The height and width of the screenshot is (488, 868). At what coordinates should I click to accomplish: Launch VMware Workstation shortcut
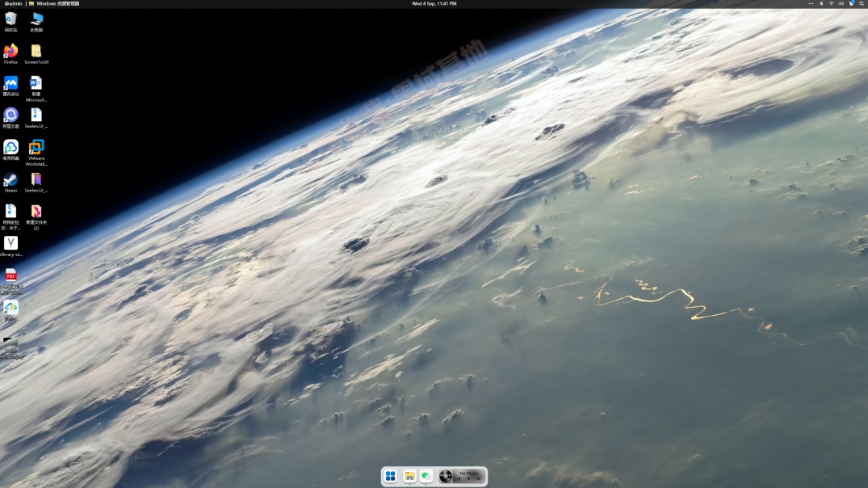(36, 153)
